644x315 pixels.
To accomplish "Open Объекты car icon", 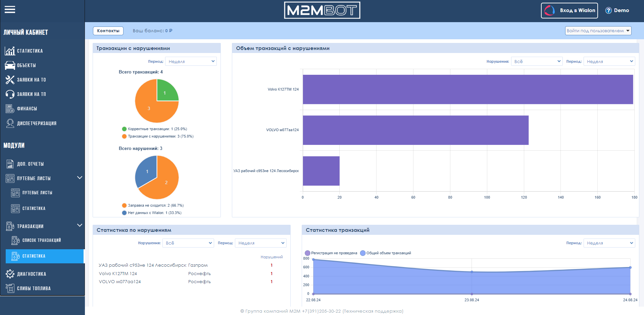I will [10, 65].
